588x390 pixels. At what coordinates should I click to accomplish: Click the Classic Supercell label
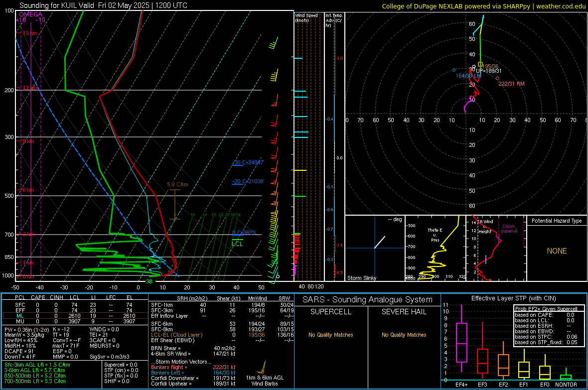[x=509, y=229]
